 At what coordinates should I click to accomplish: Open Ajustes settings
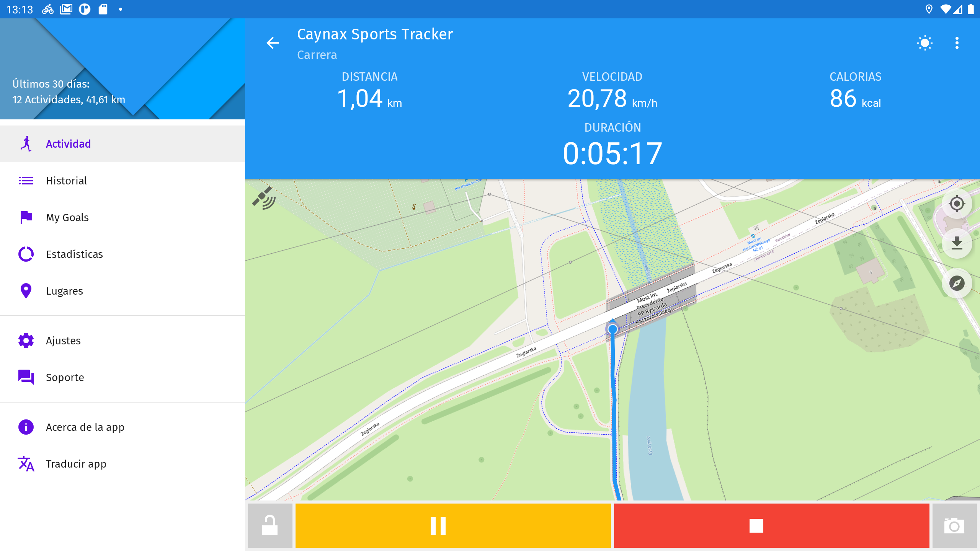click(x=122, y=341)
